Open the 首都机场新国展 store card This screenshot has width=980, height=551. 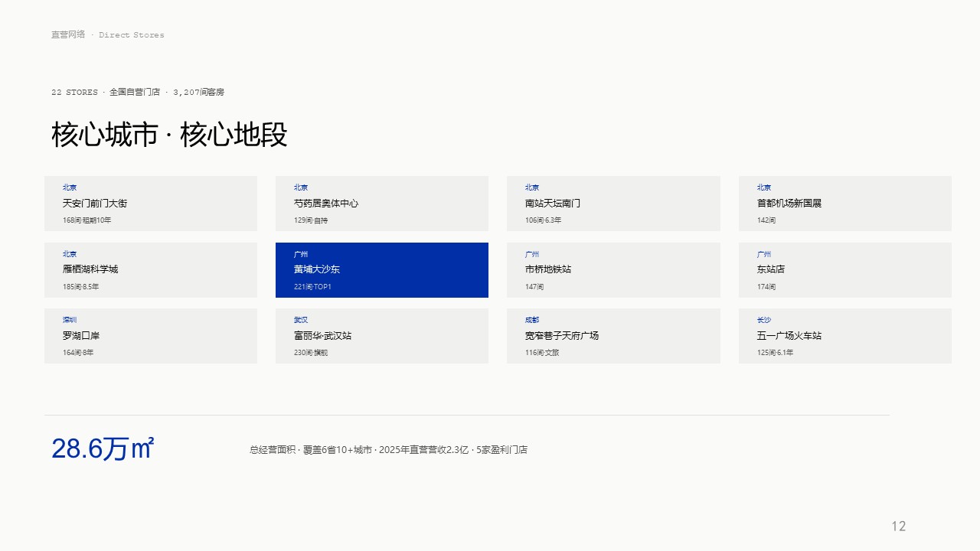(x=845, y=204)
